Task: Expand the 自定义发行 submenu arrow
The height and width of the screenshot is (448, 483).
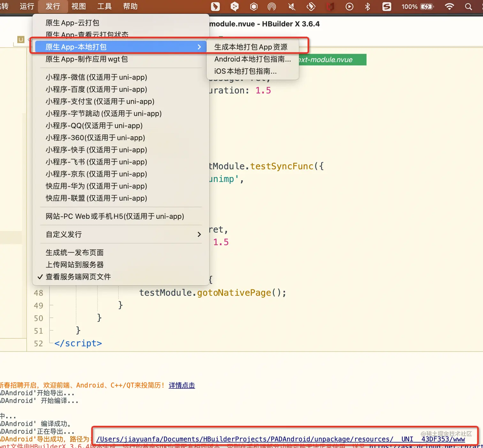Action: 199,235
